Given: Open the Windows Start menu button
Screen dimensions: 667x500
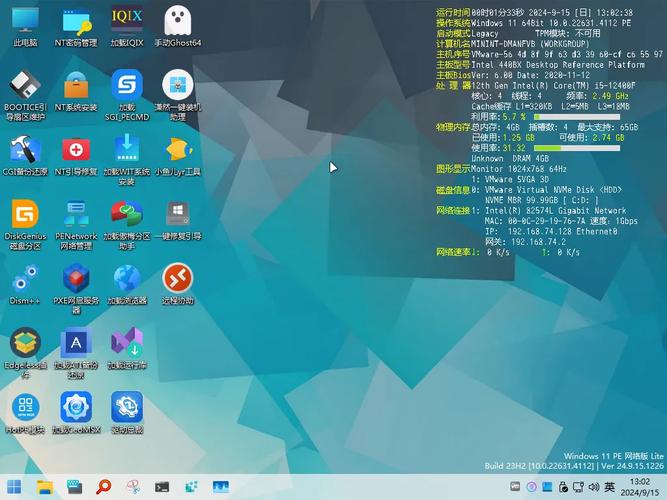Looking at the screenshot, I should pos(15,487).
